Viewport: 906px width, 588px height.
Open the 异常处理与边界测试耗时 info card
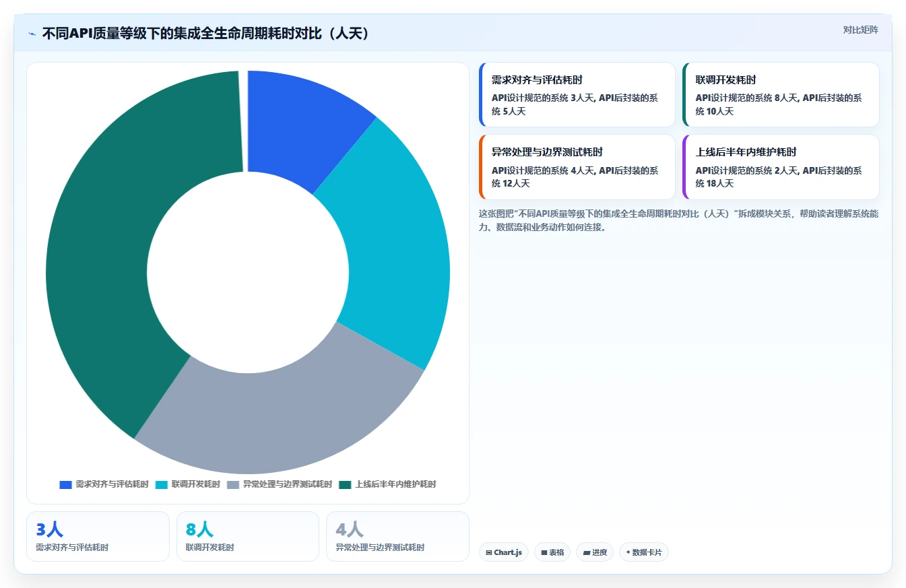577,167
